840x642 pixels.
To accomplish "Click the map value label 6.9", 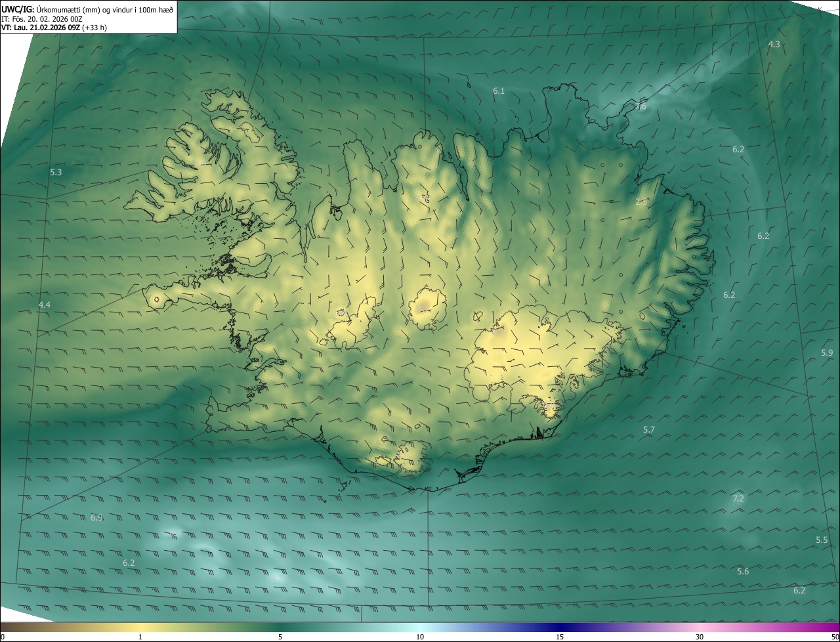I will pyautogui.click(x=96, y=517).
